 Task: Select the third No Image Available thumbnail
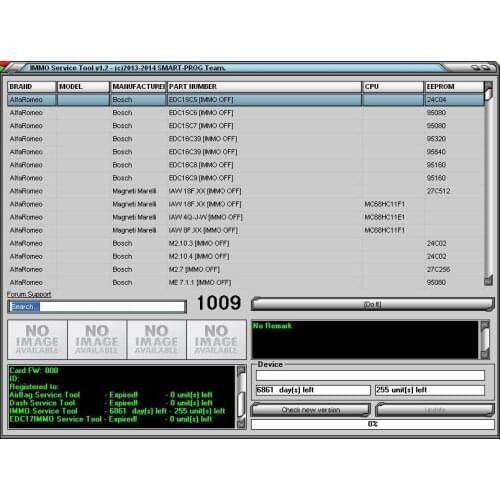(157, 340)
